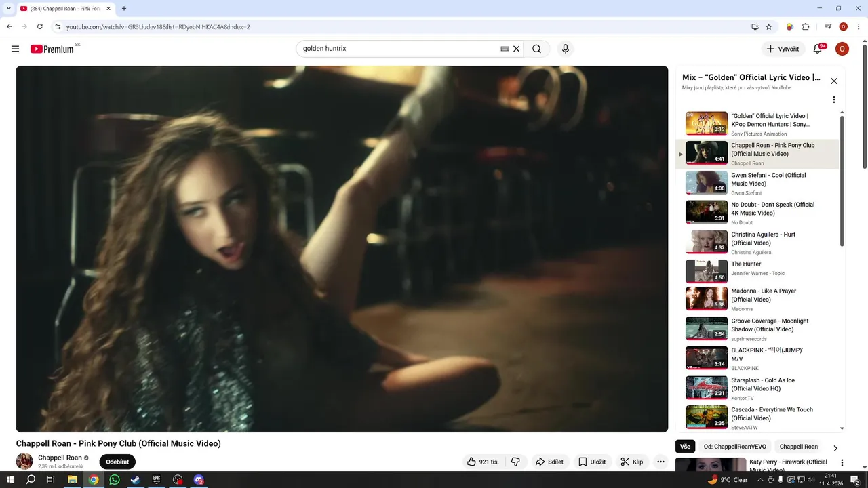Screen dimensions: 868x488
Task: Like the video (921 tis.)
Action: pyautogui.click(x=483, y=462)
